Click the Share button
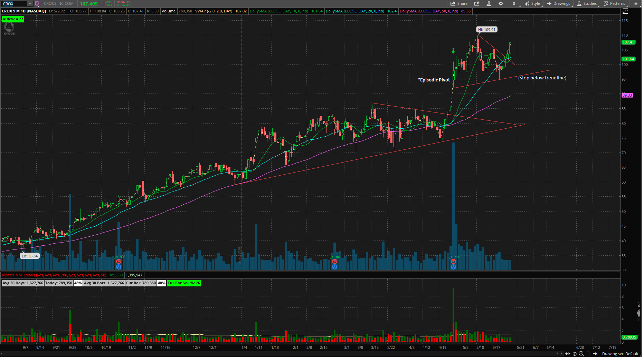This screenshot has width=644, height=363. 459,3
